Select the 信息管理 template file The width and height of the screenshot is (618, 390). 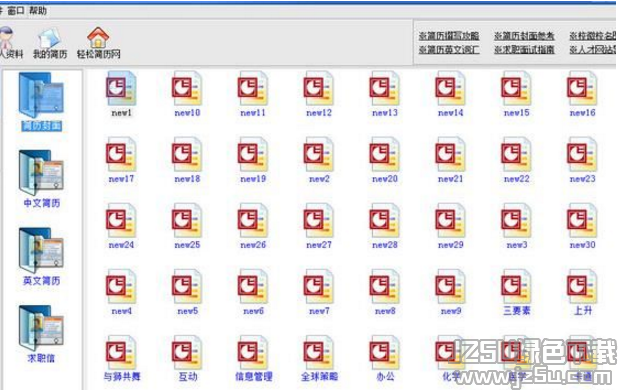click(253, 358)
